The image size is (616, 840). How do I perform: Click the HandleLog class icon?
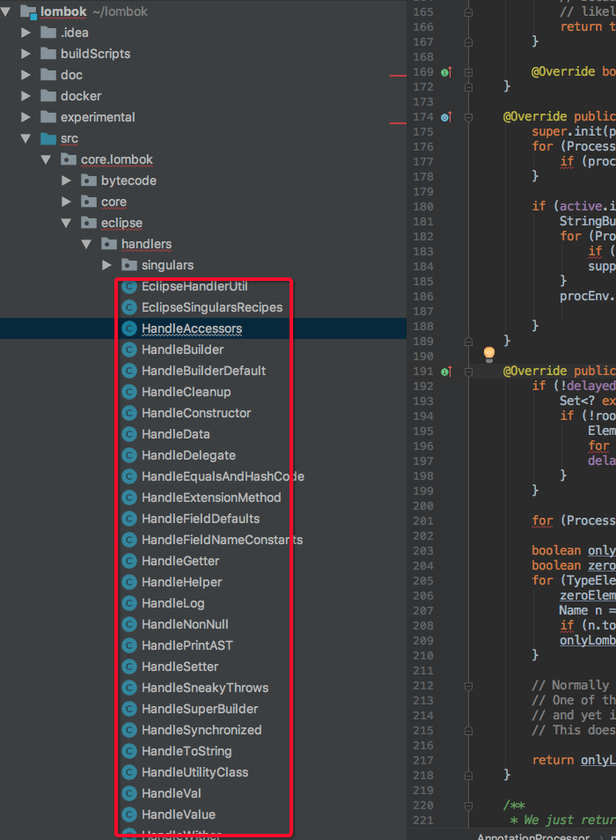[x=129, y=603]
